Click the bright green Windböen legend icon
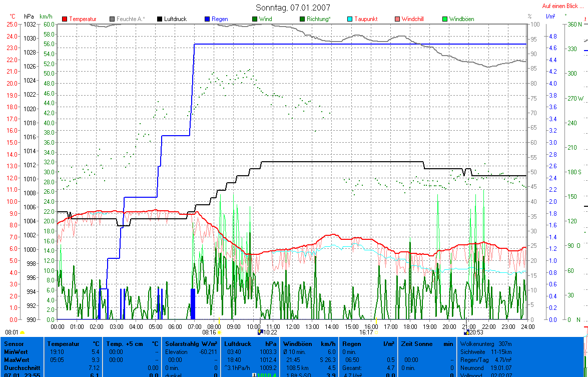This screenshot has height=377, width=588. click(x=445, y=19)
